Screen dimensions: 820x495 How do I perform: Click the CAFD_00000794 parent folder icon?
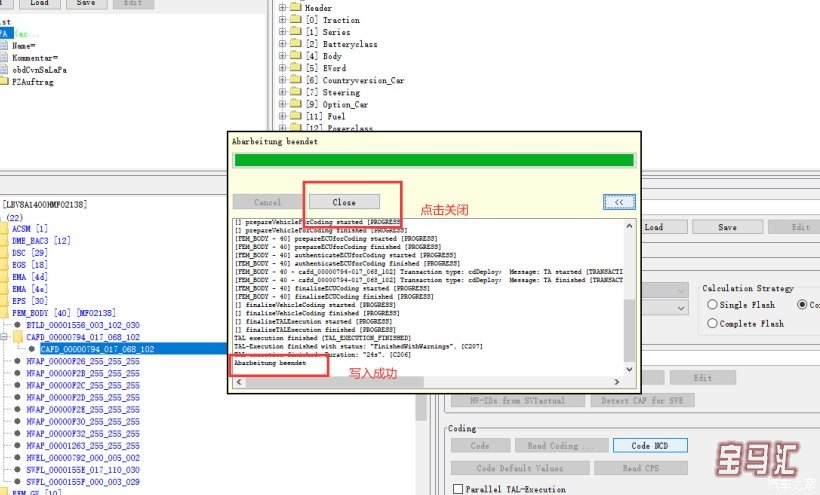(18, 337)
